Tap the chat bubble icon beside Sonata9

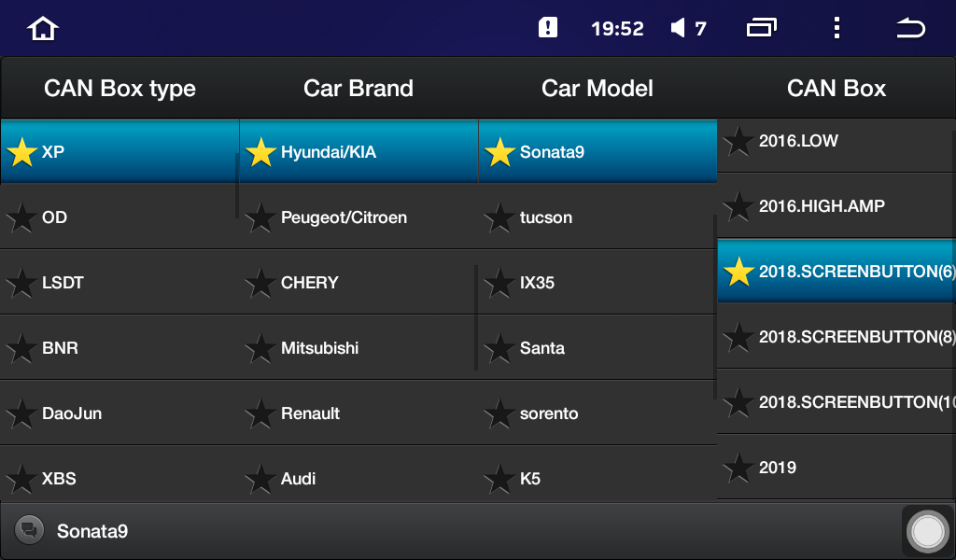pos(29,530)
